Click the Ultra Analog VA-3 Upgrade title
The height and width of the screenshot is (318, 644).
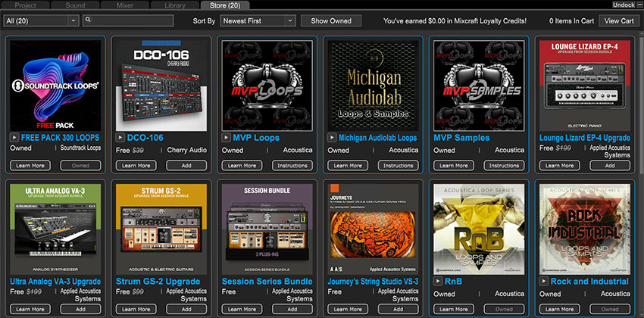pos(55,282)
